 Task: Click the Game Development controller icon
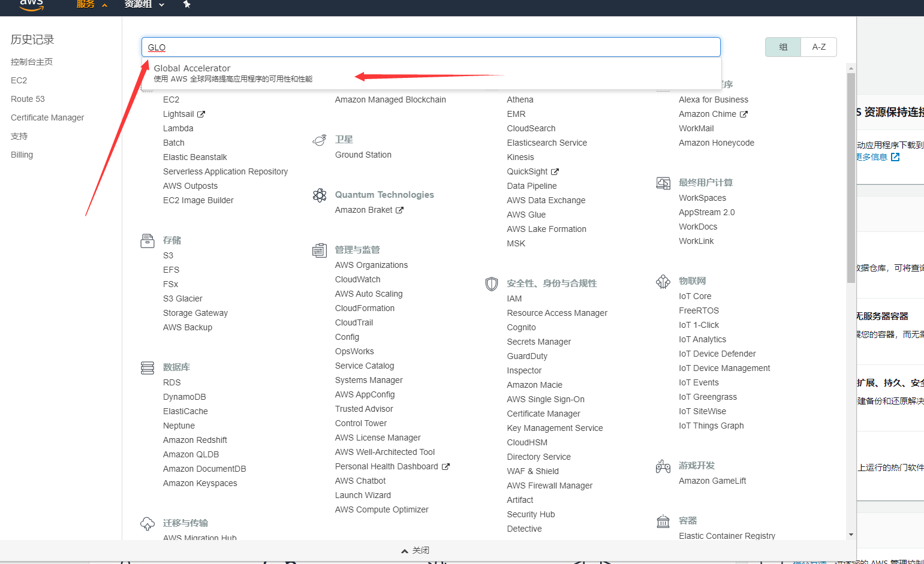(x=663, y=466)
